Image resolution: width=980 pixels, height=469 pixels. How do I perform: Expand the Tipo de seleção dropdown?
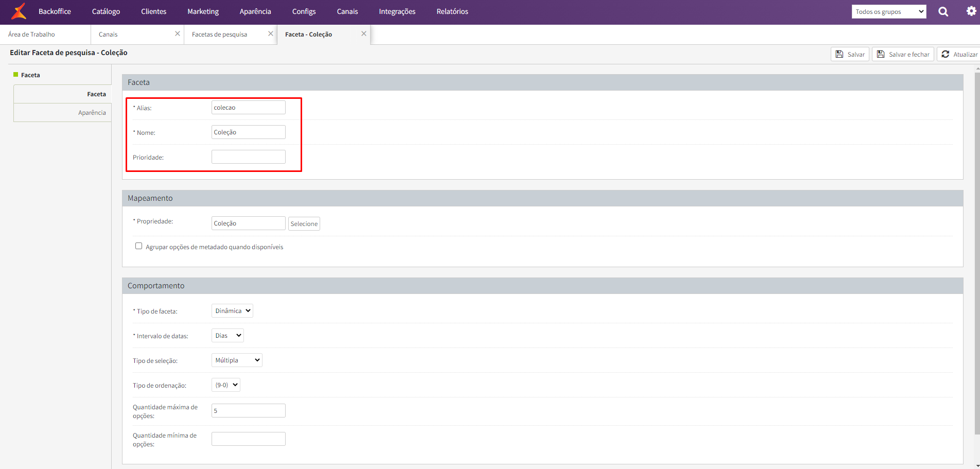click(237, 360)
